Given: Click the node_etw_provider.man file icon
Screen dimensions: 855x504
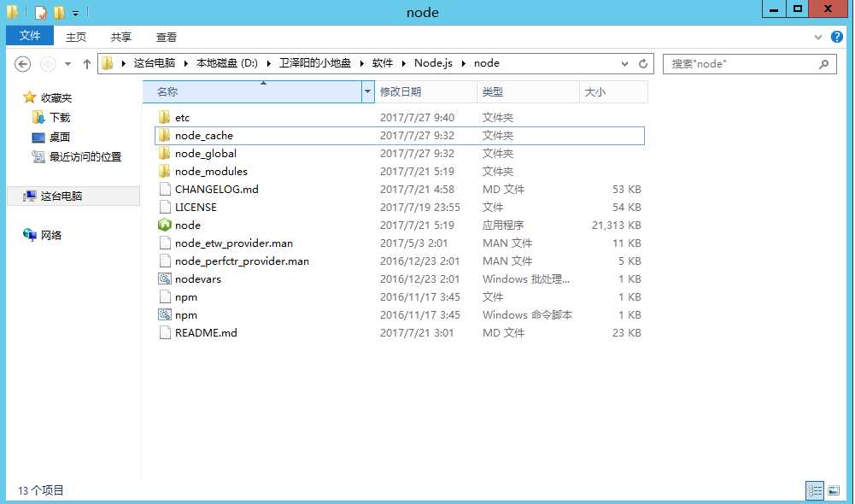Looking at the screenshot, I should click(164, 243).
